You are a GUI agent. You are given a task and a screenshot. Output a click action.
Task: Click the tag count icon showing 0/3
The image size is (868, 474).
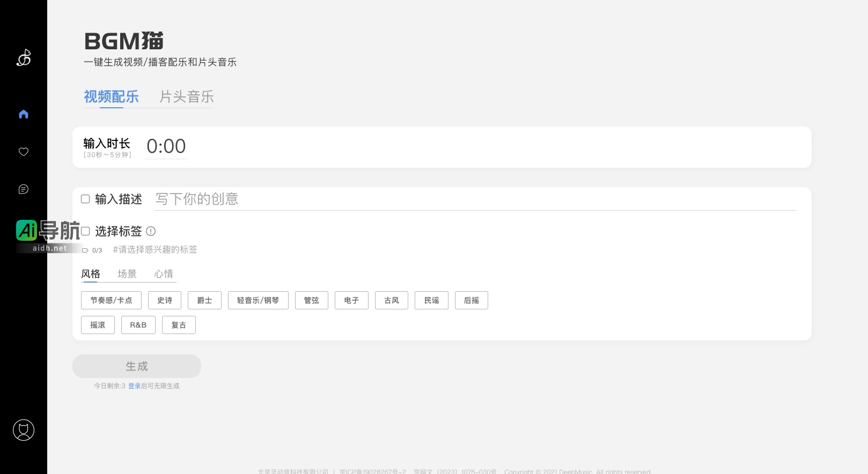85,250
